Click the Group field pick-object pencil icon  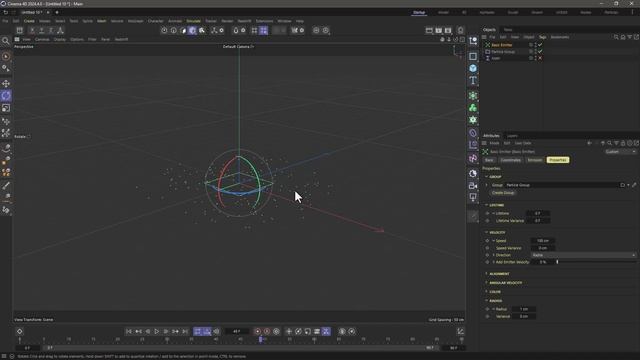[634, 185]
